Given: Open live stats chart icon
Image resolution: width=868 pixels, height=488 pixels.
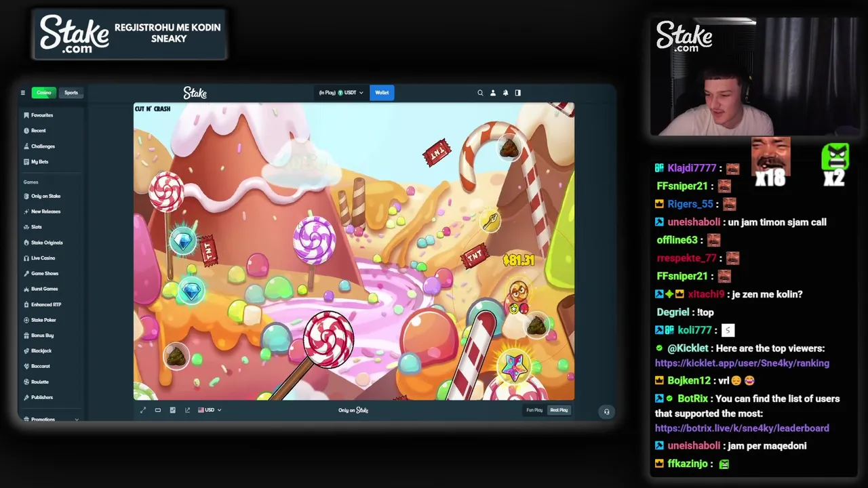Looking at the screenshot, I should 173,410.
